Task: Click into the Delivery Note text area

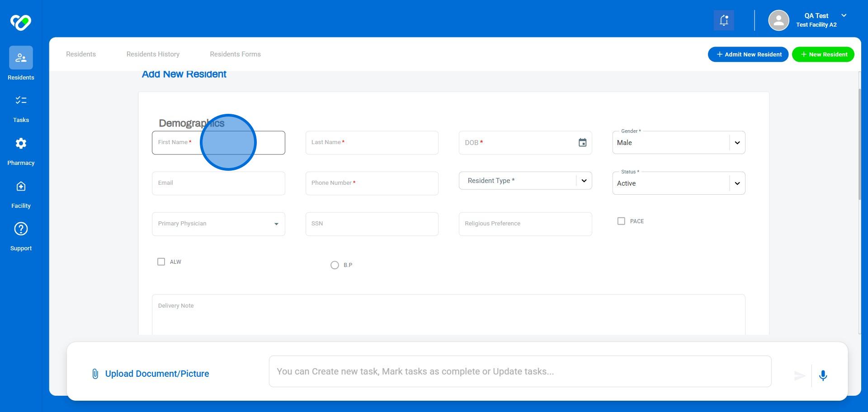Action: coord(448,315)
